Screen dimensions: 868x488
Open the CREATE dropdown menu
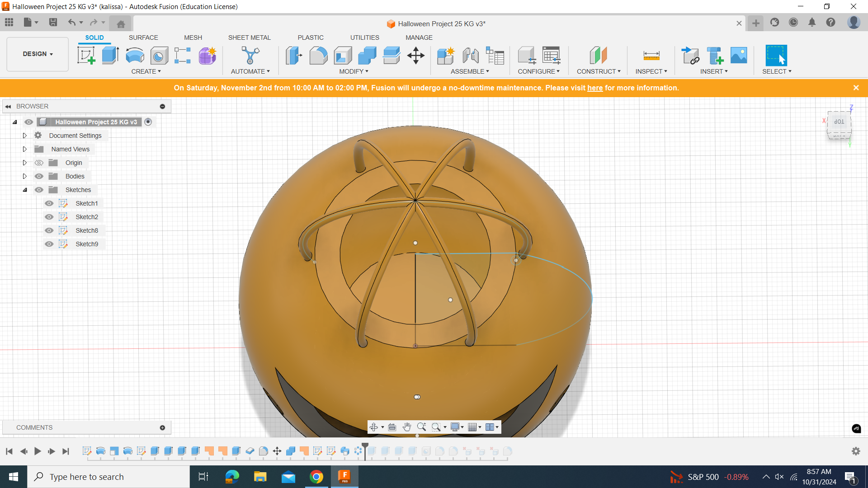tap(146, 71)
